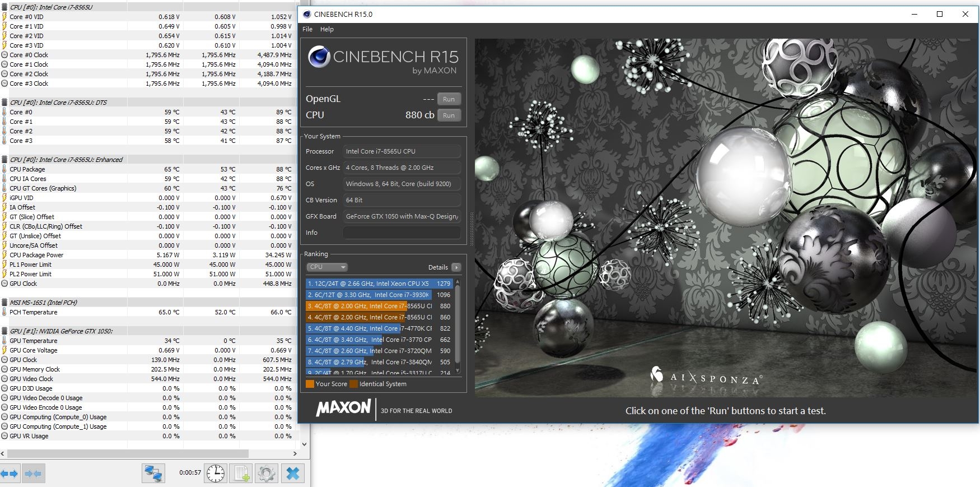980x487 pixels.
Task: Click the Identical System brown swatch
Action: coord(353,384)
